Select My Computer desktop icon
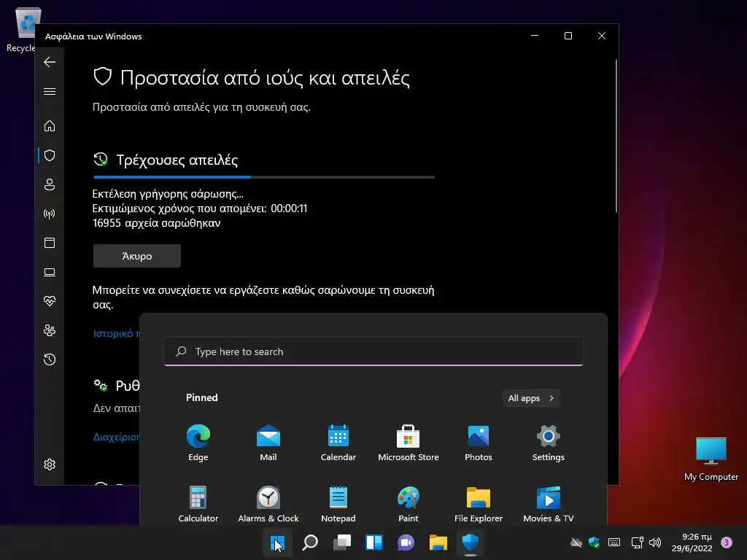The height and width of the screenshot is (560, 747). (x=711, y=459)
